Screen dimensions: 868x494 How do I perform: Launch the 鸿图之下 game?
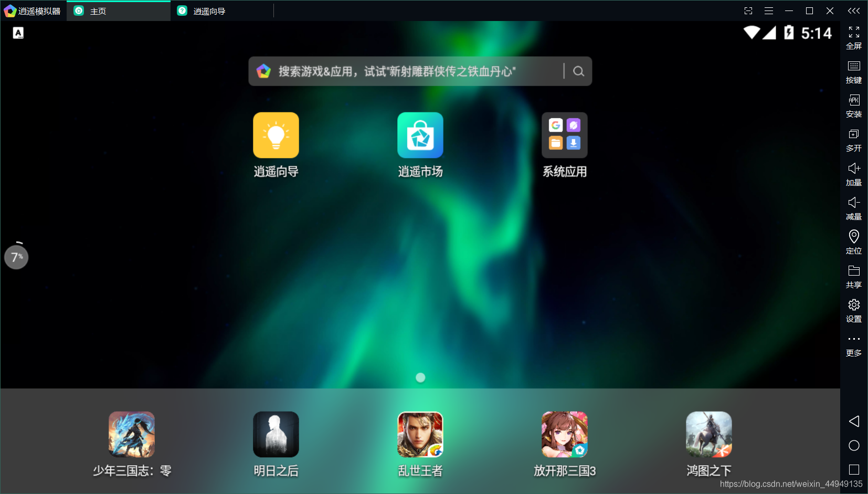(x=709, y=435)
